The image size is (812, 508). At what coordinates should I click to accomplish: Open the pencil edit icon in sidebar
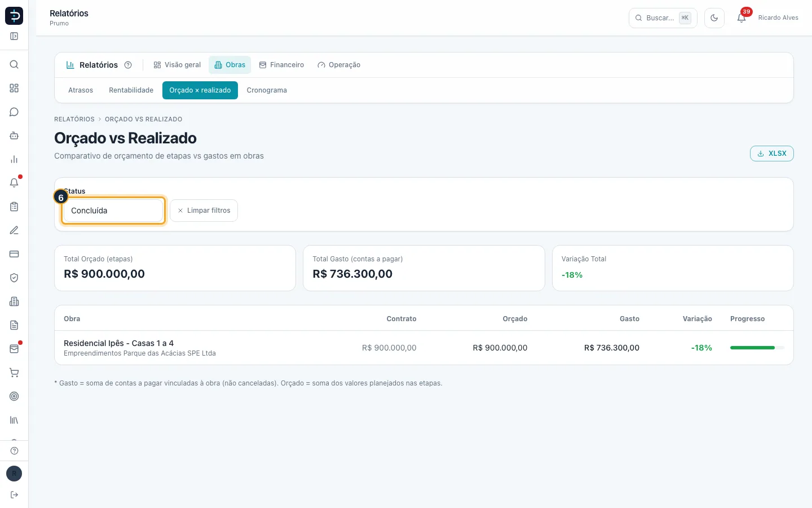click(x=14, y=230)
